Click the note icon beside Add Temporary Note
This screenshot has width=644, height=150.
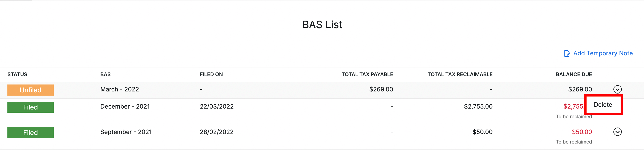(x=567, y=53)
